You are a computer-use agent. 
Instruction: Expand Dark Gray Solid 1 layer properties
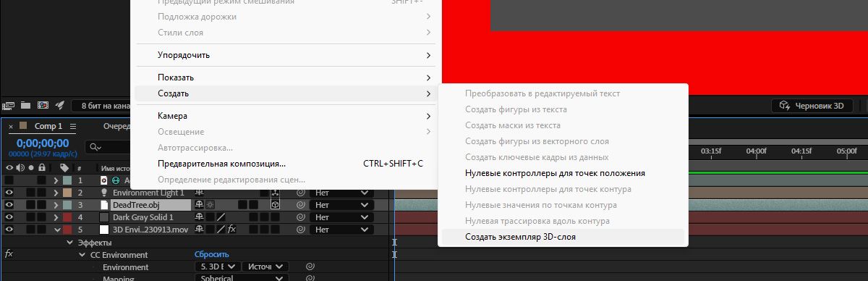point(56,217)
